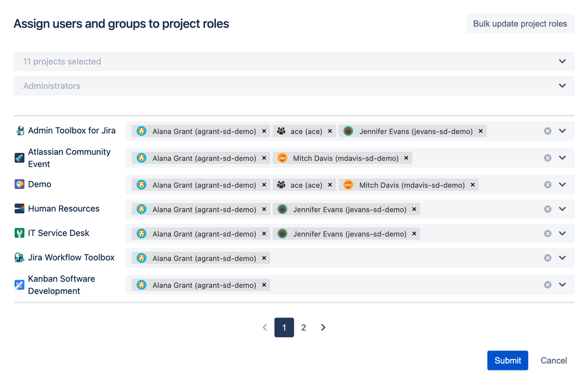Click the IT Service Desk project icon
Image resolution: width=588 pixels, height=384 pixels.
point(20,233)
